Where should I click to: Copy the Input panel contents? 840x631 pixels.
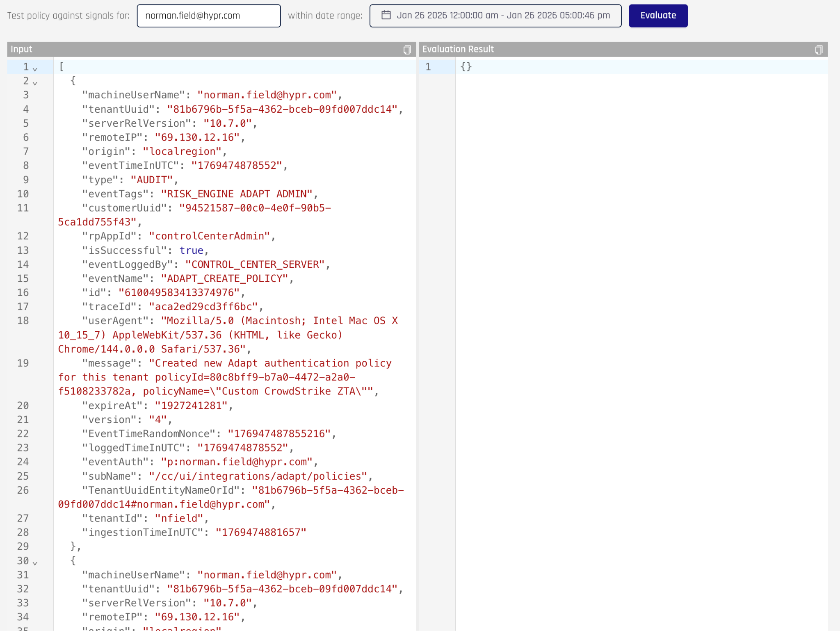coord(406,50)
